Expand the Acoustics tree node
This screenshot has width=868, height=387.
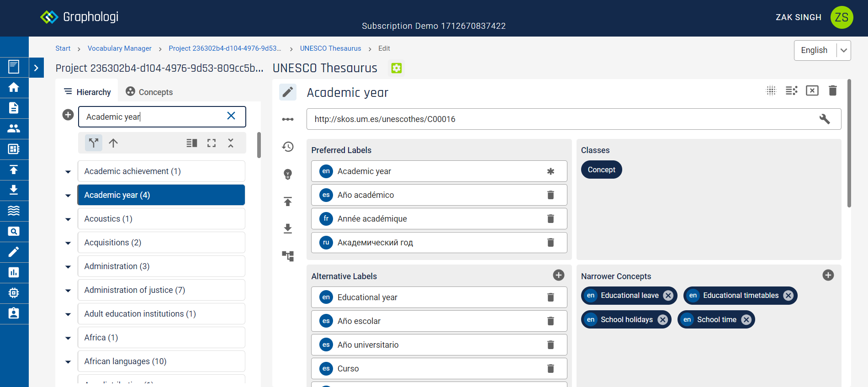pos(68,219)
